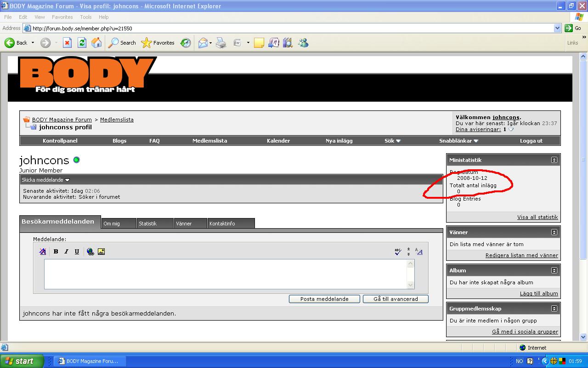Open the Tools menu

(86, 17)
